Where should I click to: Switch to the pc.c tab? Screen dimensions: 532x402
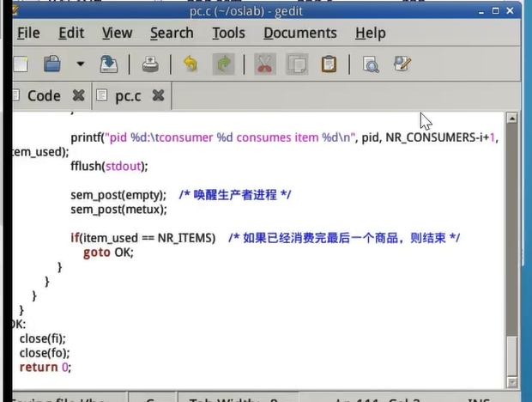(128, 96)
